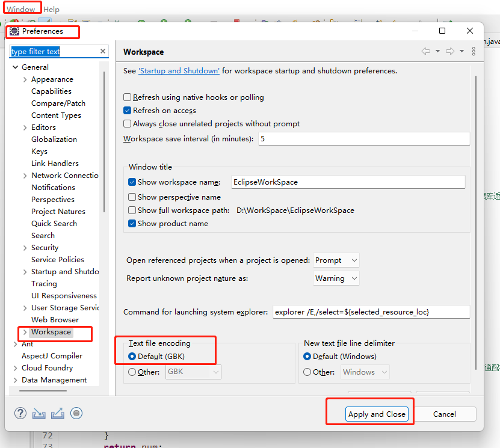500x448 pixels.
Task: Select Content Types in the tree
Action: click(x=56, y=115)
